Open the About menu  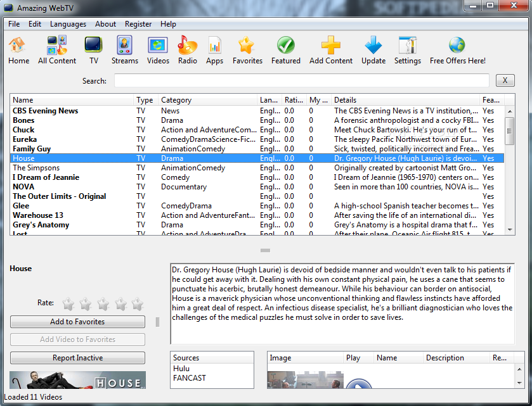coord(105,24)
